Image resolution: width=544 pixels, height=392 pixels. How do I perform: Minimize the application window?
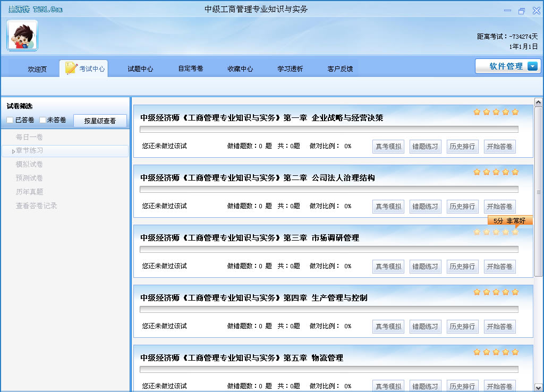pyautogui.click(x=507, y=11)
